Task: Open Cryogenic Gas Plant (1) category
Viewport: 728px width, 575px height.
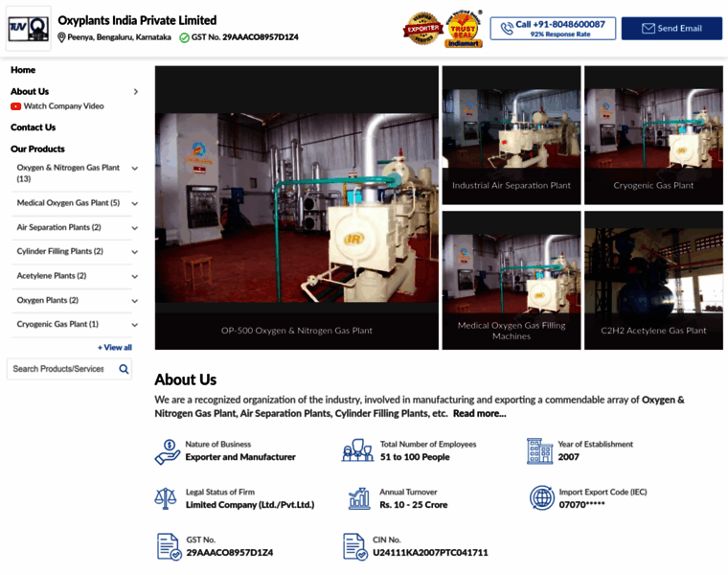Action: point(57,324)
